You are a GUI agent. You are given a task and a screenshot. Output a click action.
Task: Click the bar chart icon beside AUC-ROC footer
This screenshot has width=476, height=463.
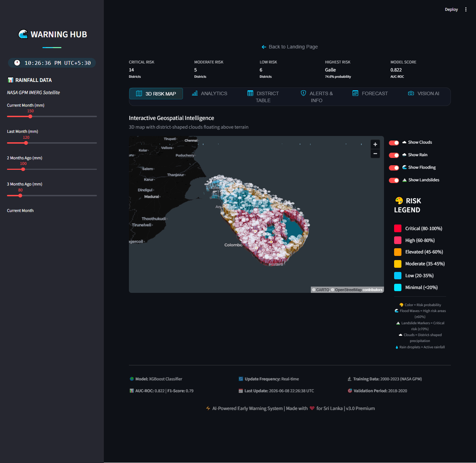tap(132, 391)
